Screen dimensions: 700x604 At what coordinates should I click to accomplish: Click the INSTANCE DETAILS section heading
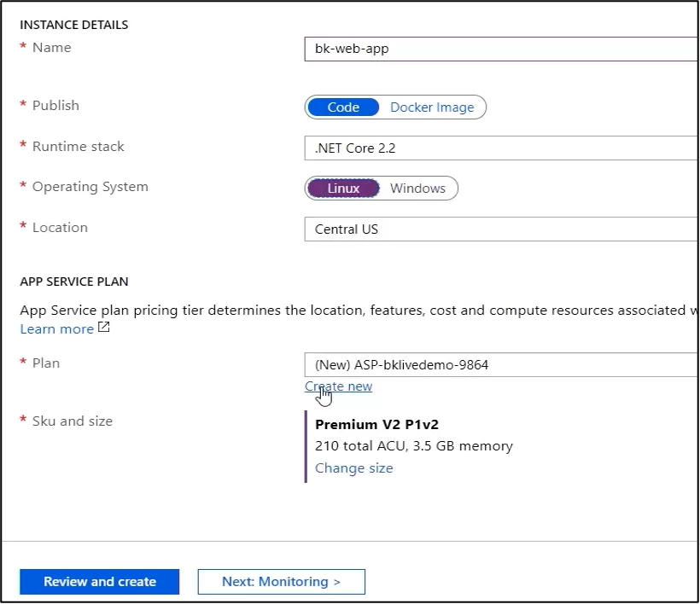(74, 25)
